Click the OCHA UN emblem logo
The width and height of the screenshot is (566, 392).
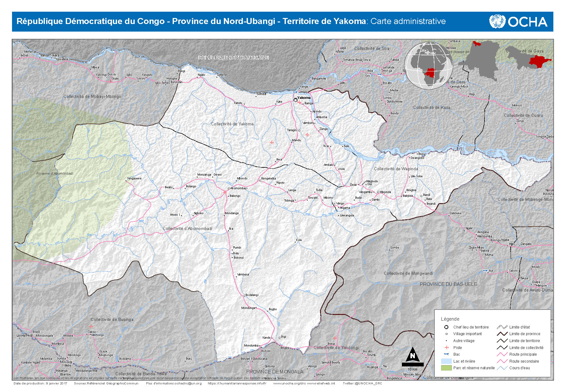pyautogui.click(x=497, y=21)
